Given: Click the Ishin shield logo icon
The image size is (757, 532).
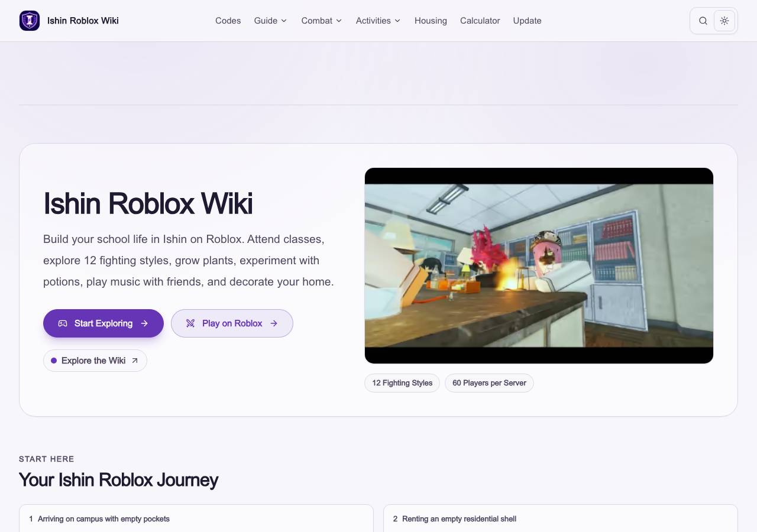Looking at the screenshot, I should (30, 21).
